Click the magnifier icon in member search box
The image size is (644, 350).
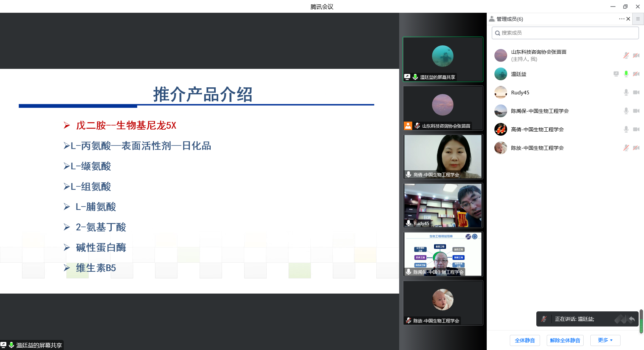[497, 33]
